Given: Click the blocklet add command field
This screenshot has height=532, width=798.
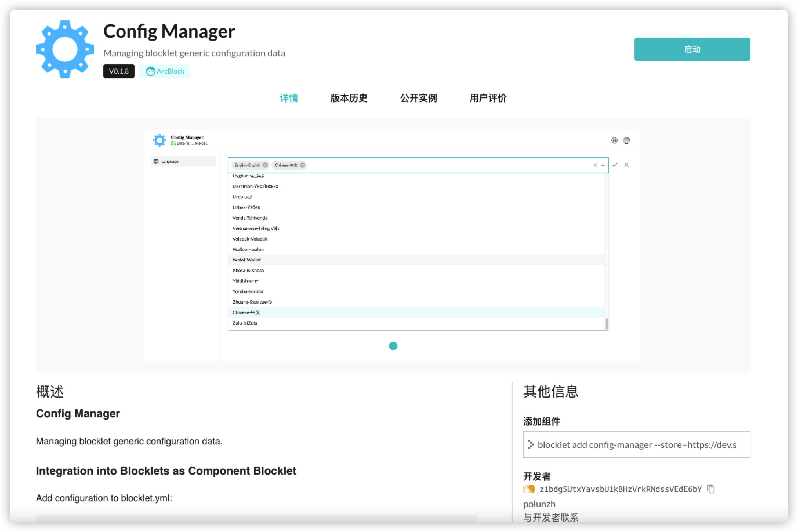Looking at the screenshot, I should 636,444.
